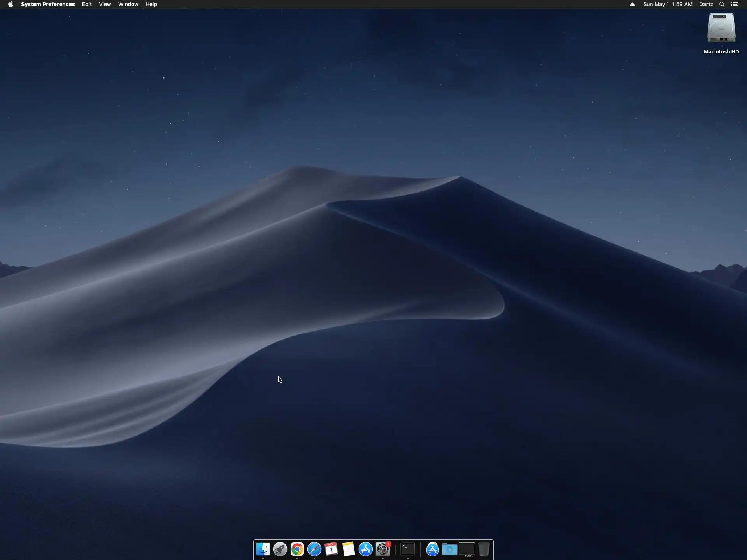Click the Trash icon in Dock
This screenshot has height=560, width=747.
tap(484, 549)
